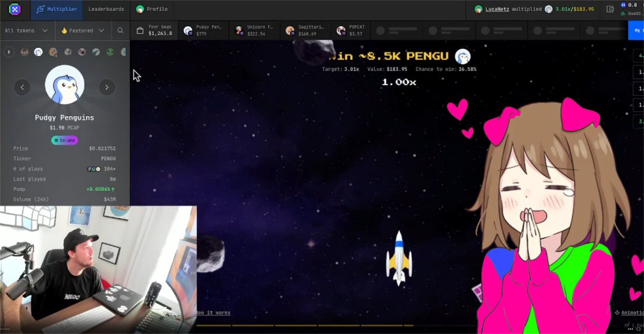Click the LucaNetz username link

pyautogui.click(x=497, y=9)
